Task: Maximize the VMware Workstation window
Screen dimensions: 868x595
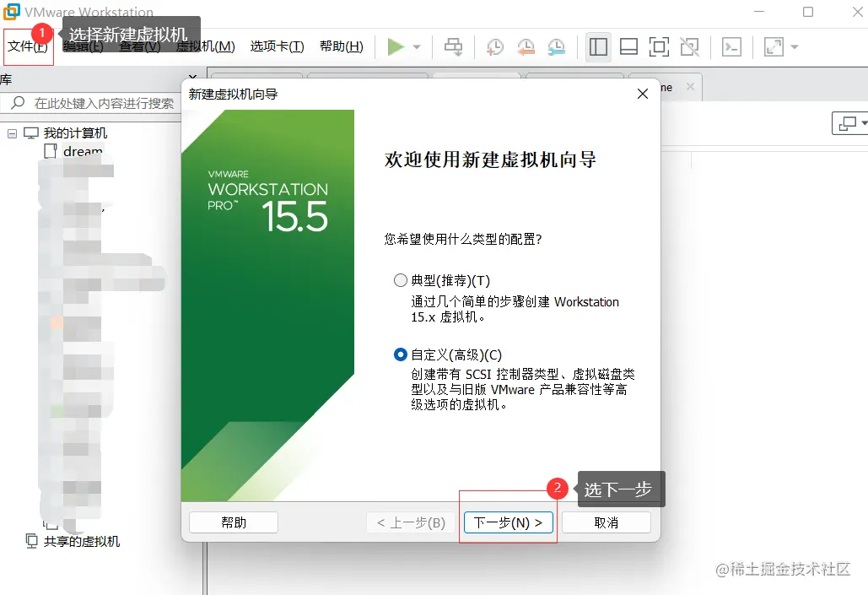Action: pyautogui.click(x=808, y=12)
